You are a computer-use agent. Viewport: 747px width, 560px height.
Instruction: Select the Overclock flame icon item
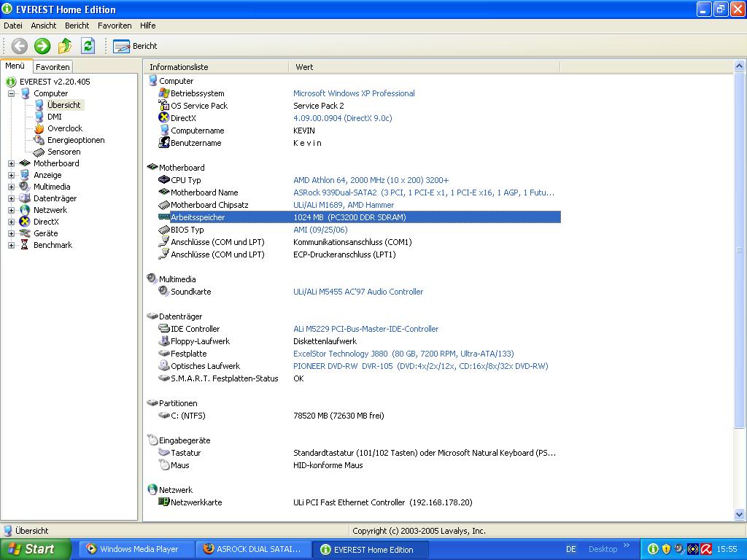39,128
